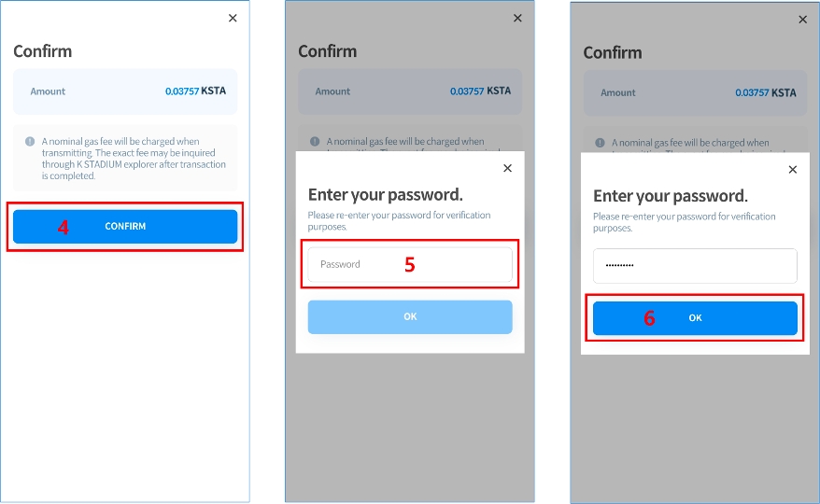Image resolution: width=820 pixels, height=504 pixels.
Task: Click the Enter your password heading in the middle dialog
Action: point(386,194)
